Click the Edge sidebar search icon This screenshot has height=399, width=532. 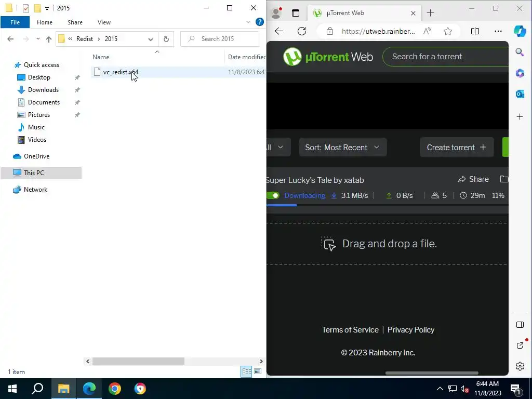520,52
